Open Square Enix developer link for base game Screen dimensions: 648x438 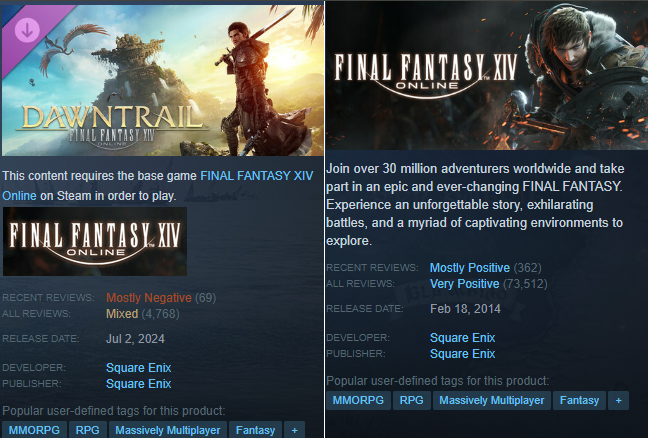click(x=462, y=338)
